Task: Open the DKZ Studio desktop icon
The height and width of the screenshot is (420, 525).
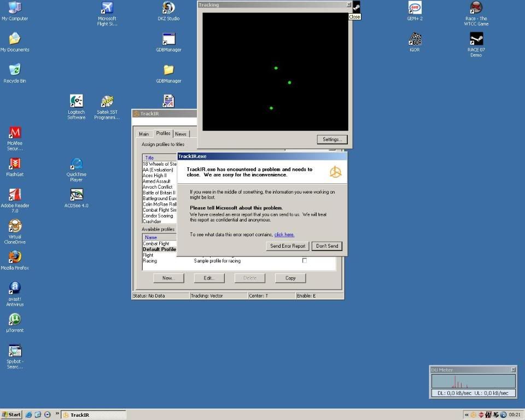Action: coord(168,8)
